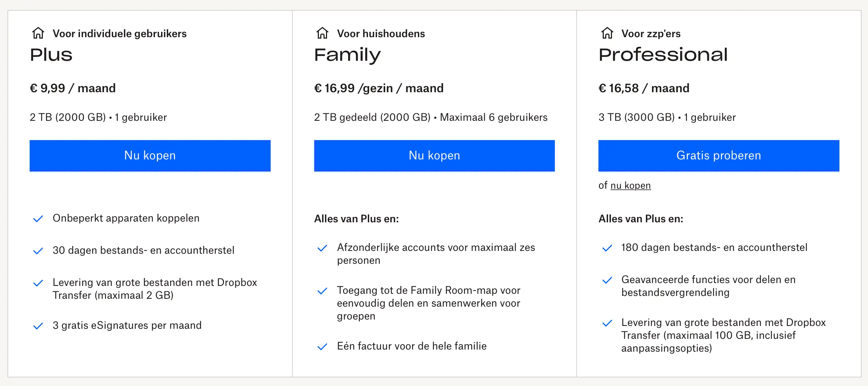This screenshot has height=386, width=868.
Task: Click the house icon beside Voor zzp'ers
Action: pos(607,33)
